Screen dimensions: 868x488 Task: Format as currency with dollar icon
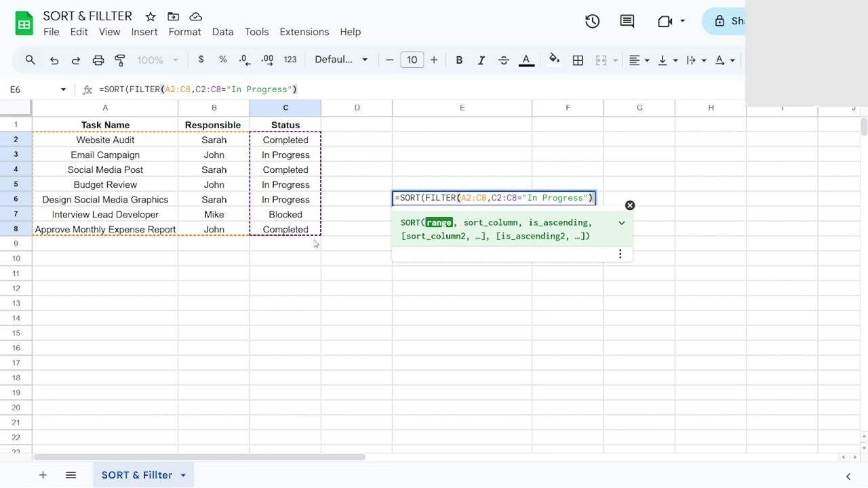click(x=201, y=60)
